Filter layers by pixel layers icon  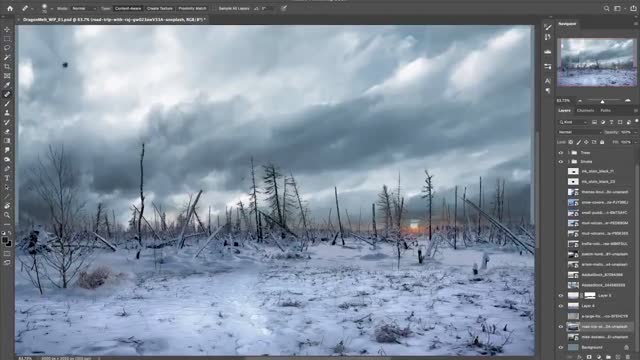pyautogui.click(x=594, y=122)
